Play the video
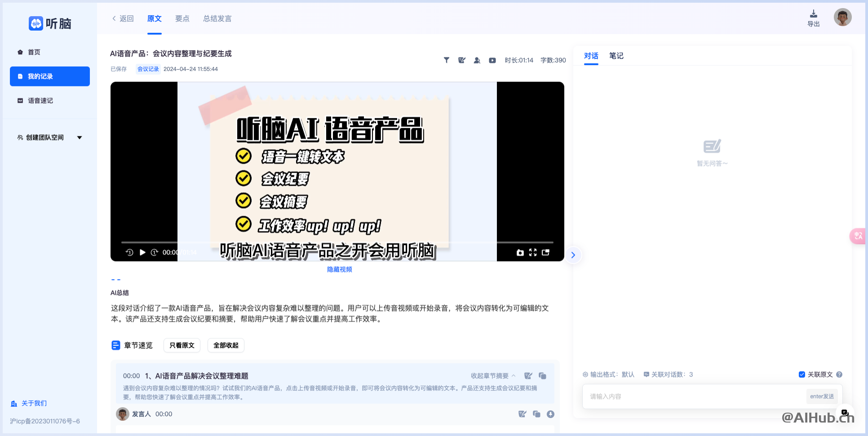The image size is (868, 436). pos(142,252)
